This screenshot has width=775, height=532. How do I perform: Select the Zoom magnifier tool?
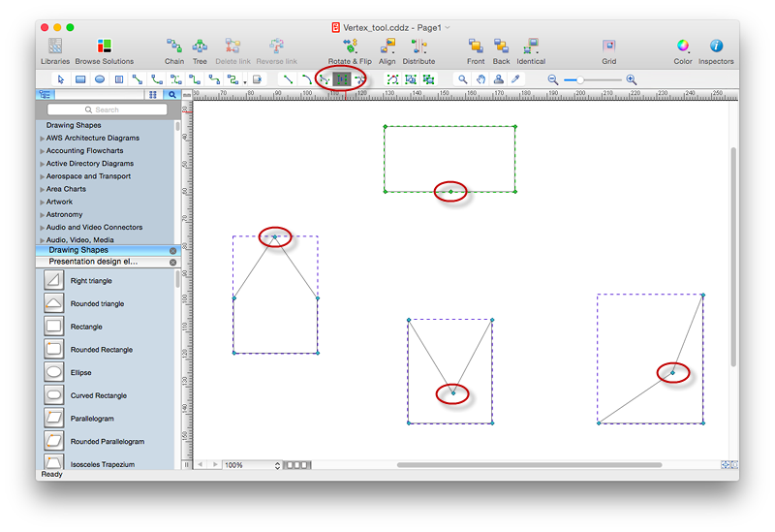coord(463,79)
